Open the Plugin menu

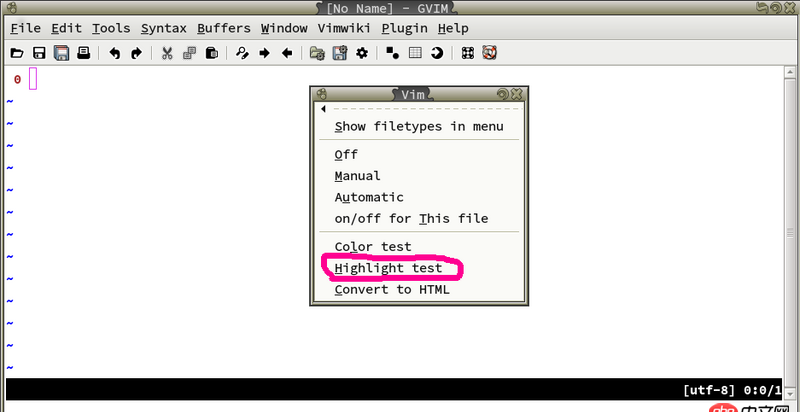(405, 29)
